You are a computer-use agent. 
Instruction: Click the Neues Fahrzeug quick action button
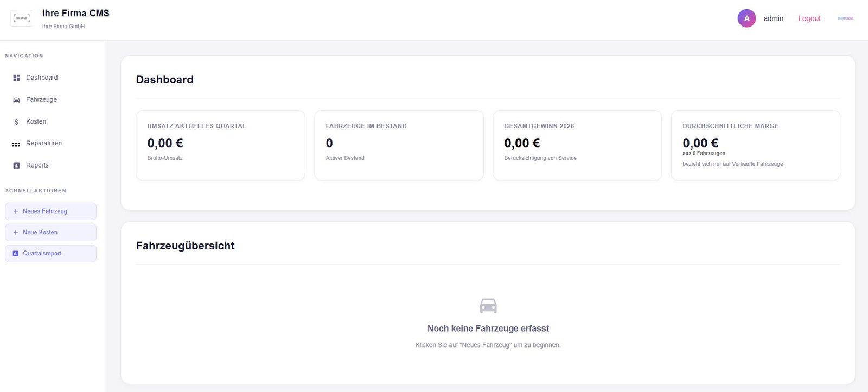pyautogui.click(x=50, y=211)
